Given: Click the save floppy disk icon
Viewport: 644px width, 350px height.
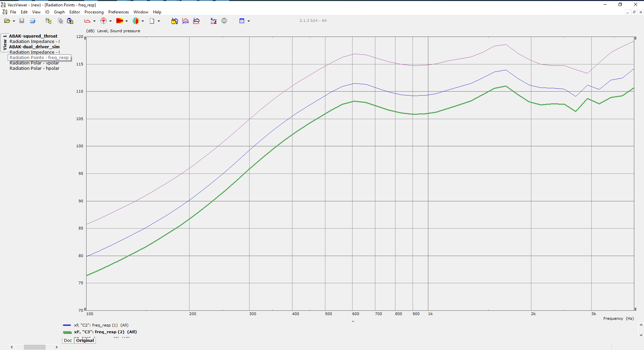Looking at the screenshot, I should (x=22, y=21).
